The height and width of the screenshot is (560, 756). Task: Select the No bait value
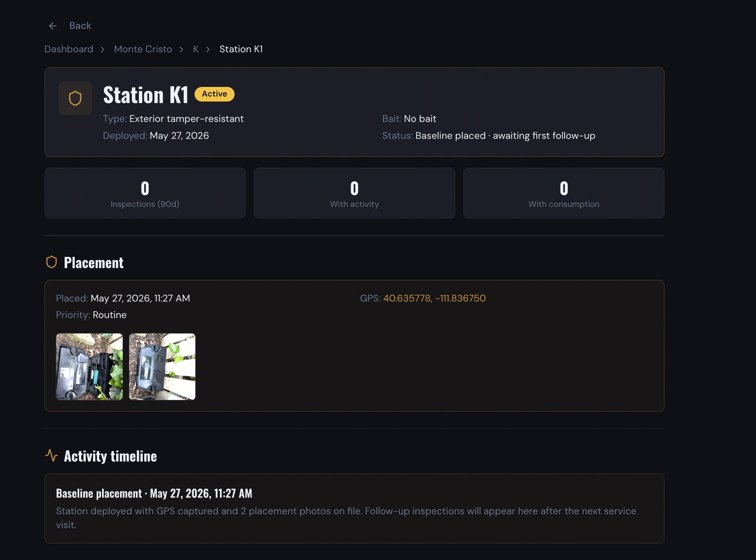(420, 119)
